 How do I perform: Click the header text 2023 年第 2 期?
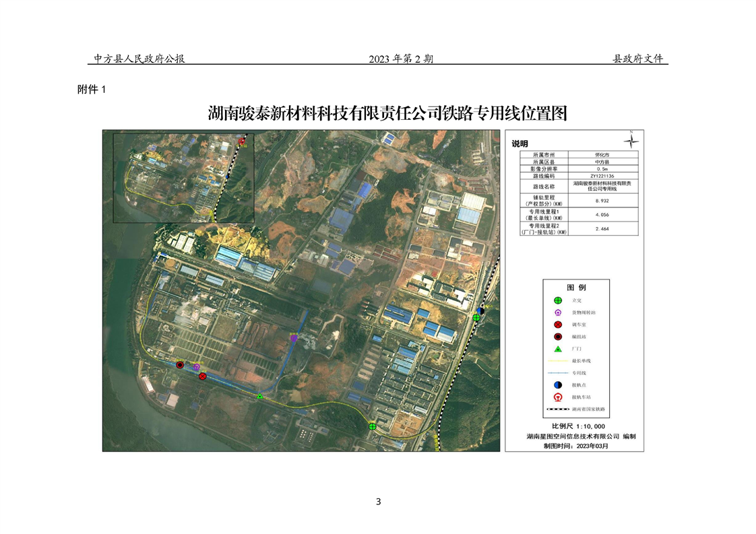pyautogui.click(x=401, y=59)
